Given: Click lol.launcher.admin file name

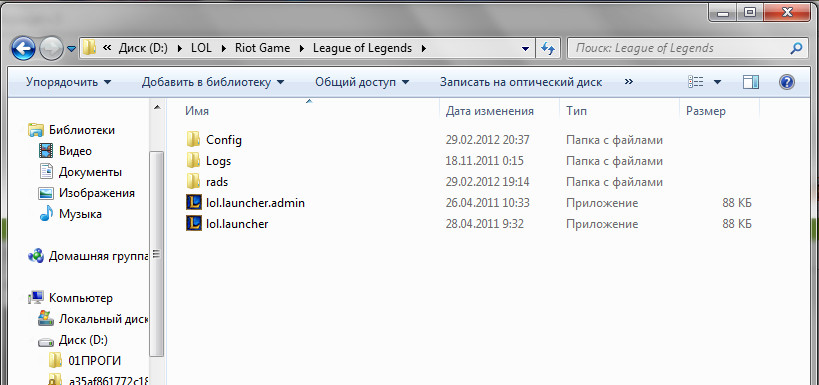Looking at the screenshot, I should point(255,203).
